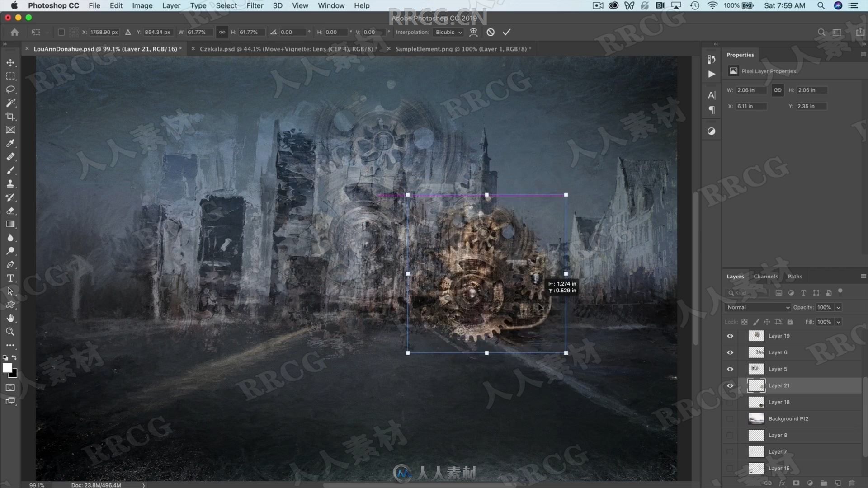Hide Layer 6 visibility eye
This screenshot has height=488, width=868.
(730, 352)
